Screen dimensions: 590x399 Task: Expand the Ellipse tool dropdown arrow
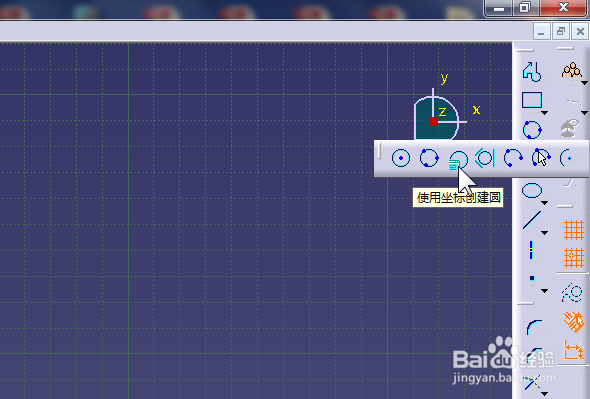click(544, 203)
